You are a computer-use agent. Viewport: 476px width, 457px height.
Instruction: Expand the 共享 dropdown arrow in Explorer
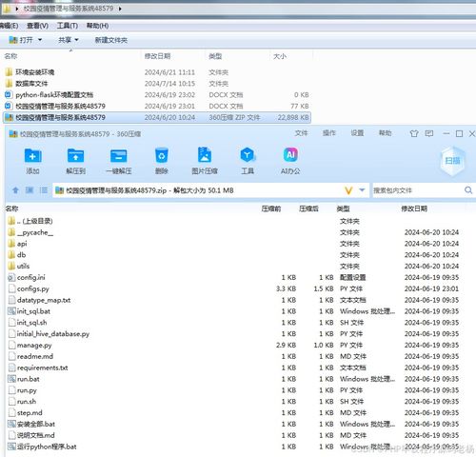(76, 40)
